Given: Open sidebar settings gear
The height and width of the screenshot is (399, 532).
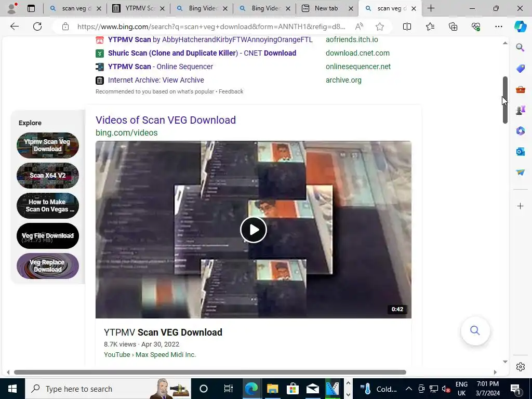Looking at the screenshot, I should point(520,367).
